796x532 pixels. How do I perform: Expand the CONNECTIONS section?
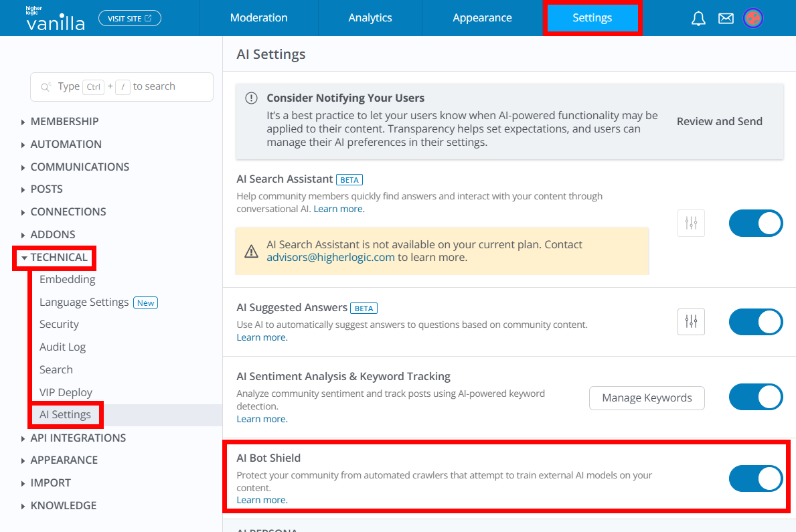pos(64,211)
